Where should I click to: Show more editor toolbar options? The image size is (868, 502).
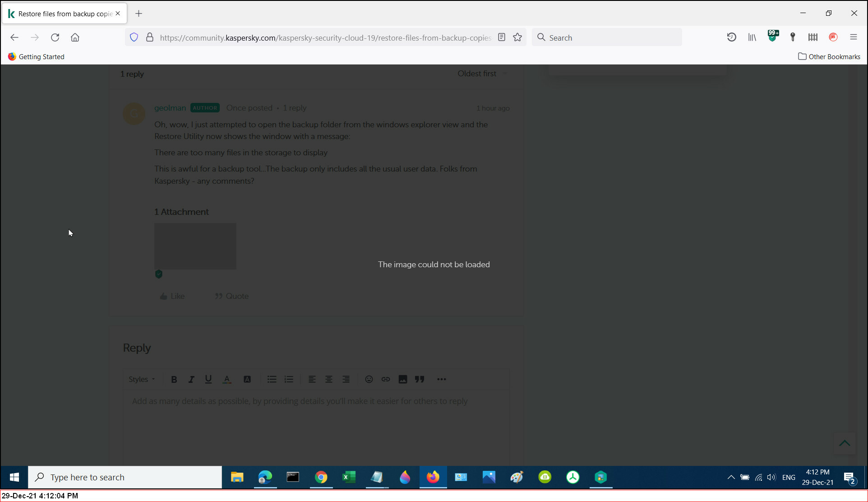pos(442,379)
